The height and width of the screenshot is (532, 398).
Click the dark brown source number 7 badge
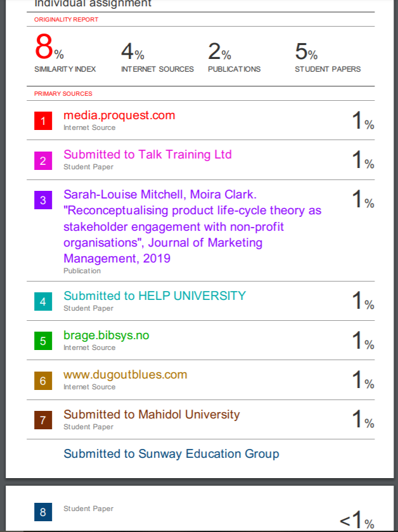point(42,420)
